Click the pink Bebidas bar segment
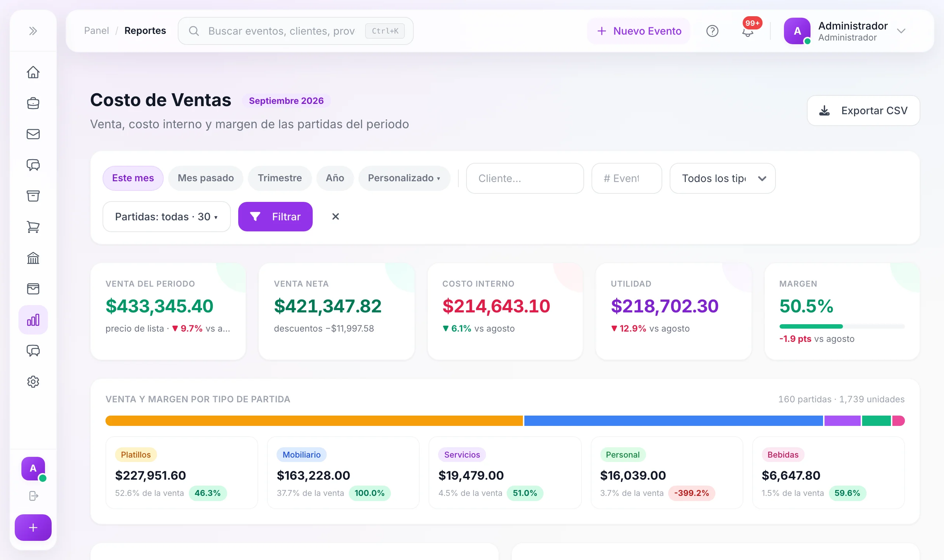The image size is (944, 560). click(x=898, y=421)
